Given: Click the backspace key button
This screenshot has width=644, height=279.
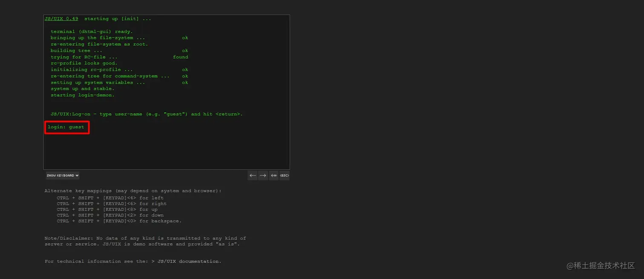Looking at the screenshot, I should (x=274, y=175).
